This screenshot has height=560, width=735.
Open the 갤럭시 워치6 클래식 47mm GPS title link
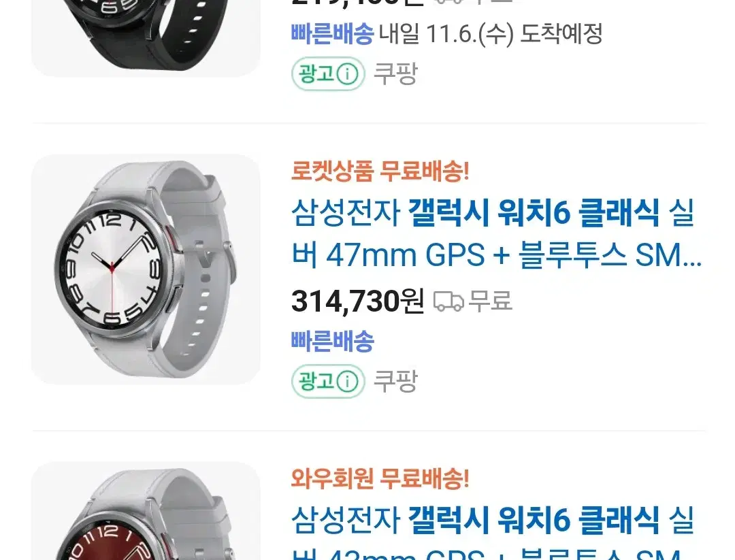tap(496, 234)
